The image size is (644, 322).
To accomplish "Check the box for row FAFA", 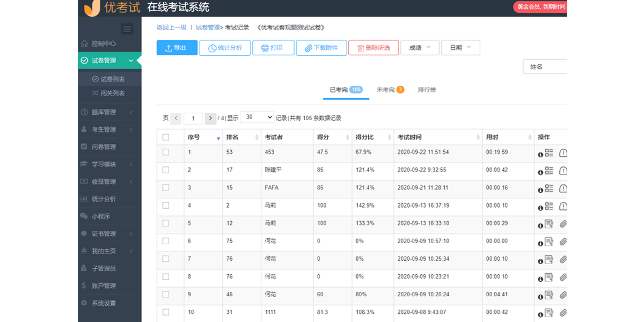I will tap(166, 188).
